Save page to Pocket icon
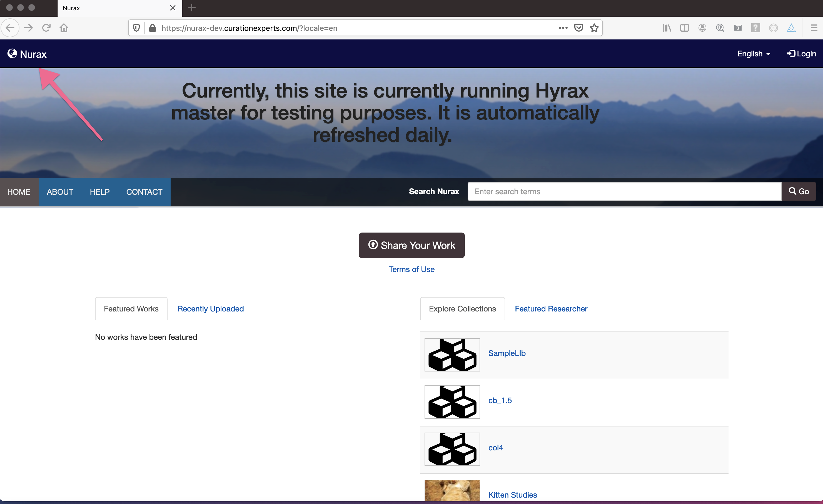 [579, 28]
